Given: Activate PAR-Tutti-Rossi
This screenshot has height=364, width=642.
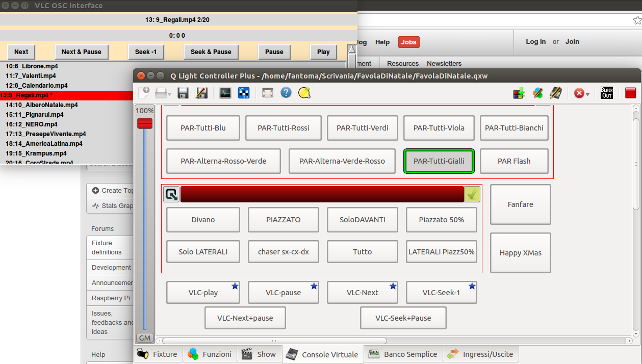Looking at the screenshot, I should point(284,128).
